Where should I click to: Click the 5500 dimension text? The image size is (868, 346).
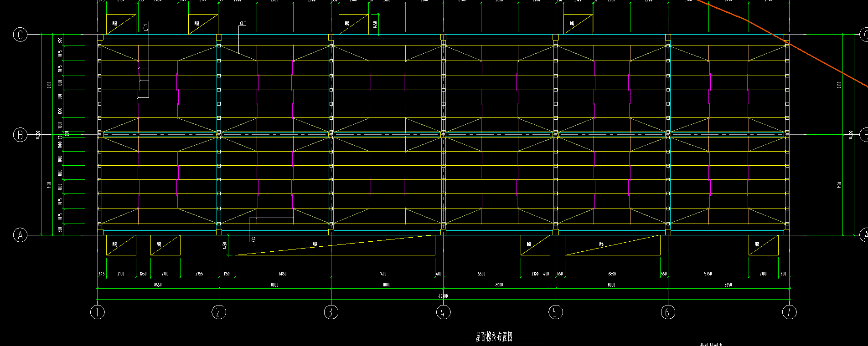pos(481,274)
